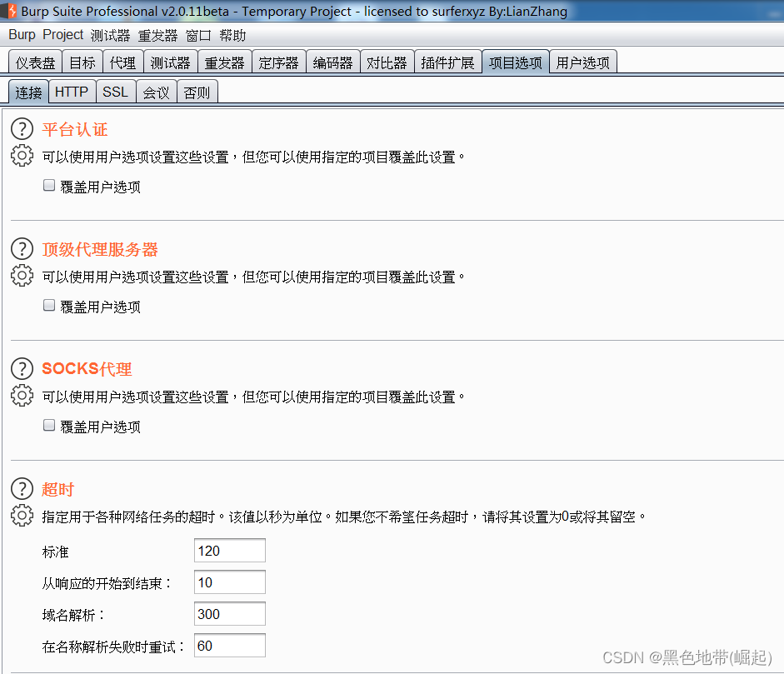Click the 域名解析 label
The image size is (784, 674).
coord(73,615)
